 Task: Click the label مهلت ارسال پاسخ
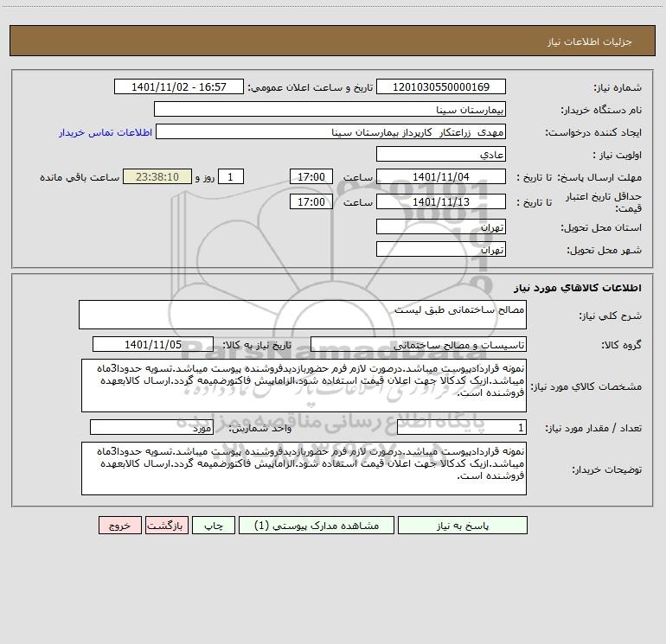599,178
